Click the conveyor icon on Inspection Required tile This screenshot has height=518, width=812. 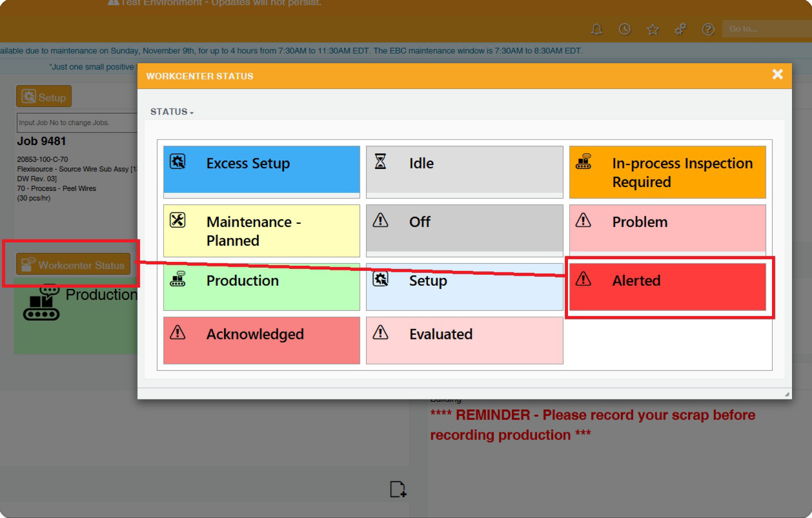tap(583, 161)
